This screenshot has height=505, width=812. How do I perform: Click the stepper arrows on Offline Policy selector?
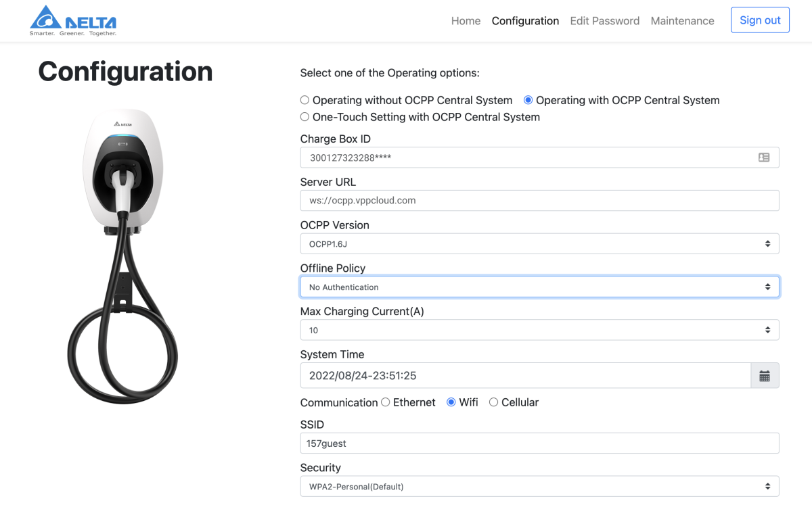click(x=767, y=287)
